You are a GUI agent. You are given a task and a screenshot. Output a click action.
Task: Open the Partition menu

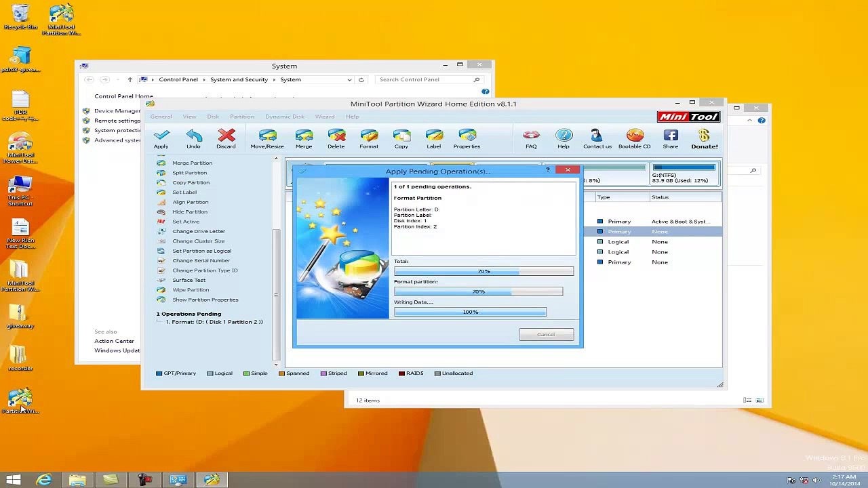[x=242, y=117]
